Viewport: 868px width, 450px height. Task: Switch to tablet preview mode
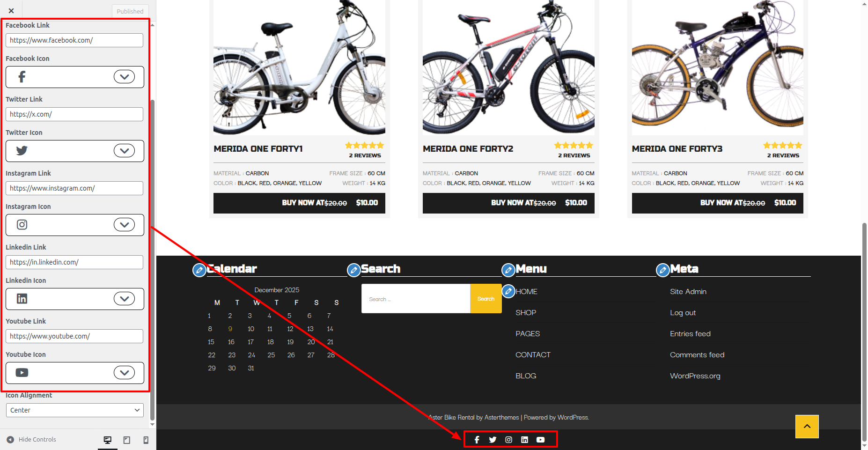coord(127,440)
